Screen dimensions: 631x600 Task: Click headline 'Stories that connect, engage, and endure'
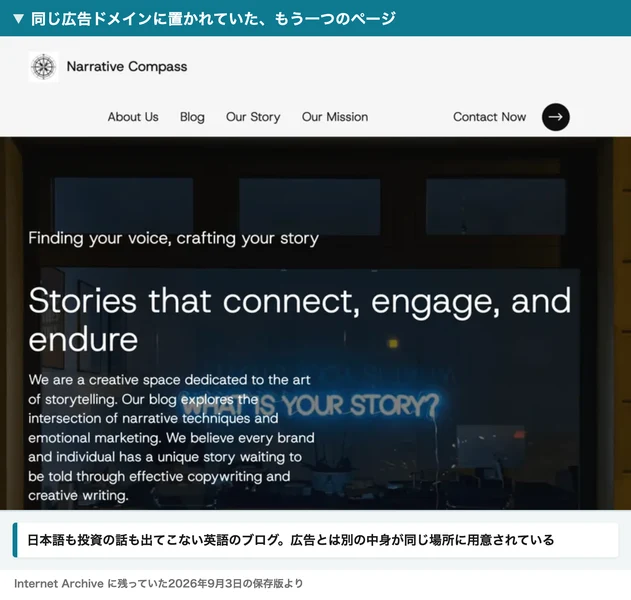[x=300, y=320]
